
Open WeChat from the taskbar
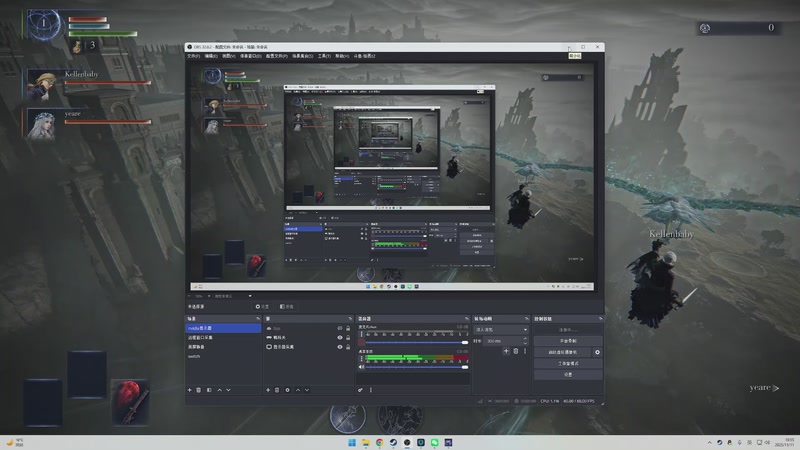(x=435, y=442)
